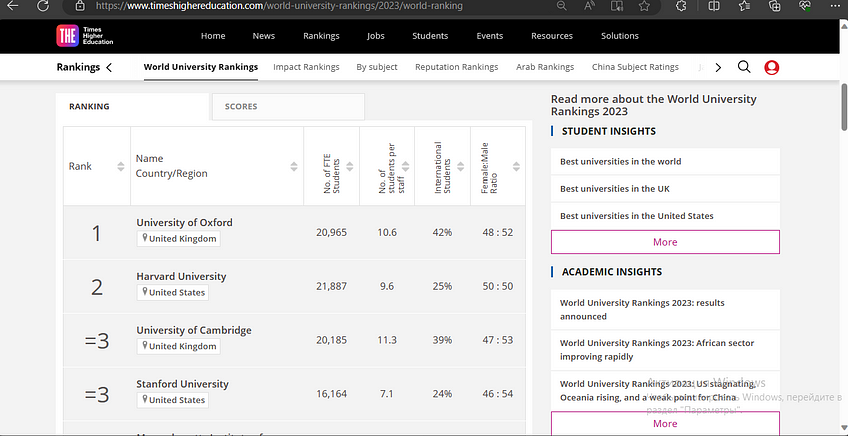The height and width of the screenshot is (436, 848).
Task: Select World University Rankings tab
Action: coord(201,67)
